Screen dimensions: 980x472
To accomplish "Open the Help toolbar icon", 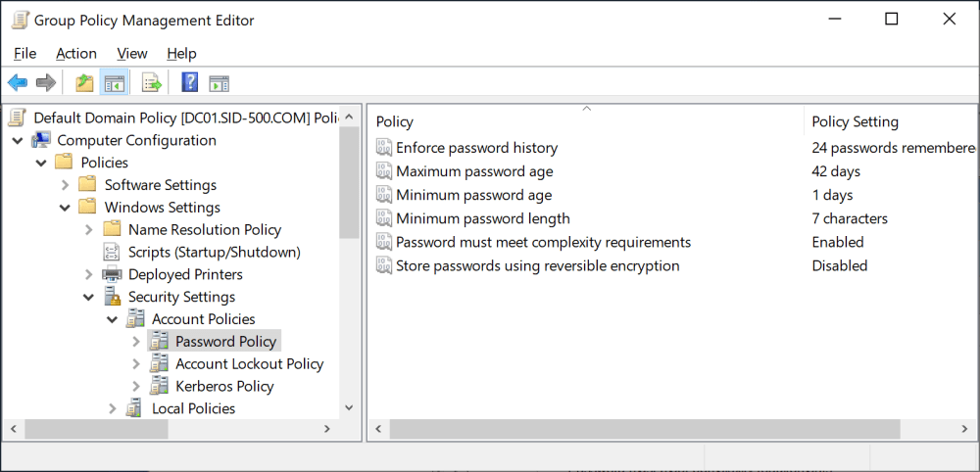I will click(x=190, y=83).
